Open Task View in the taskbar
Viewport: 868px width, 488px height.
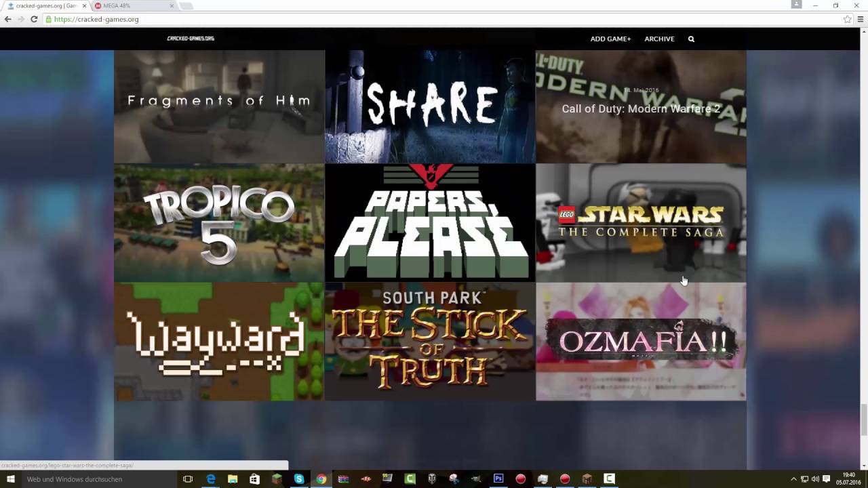click(188, 479)
